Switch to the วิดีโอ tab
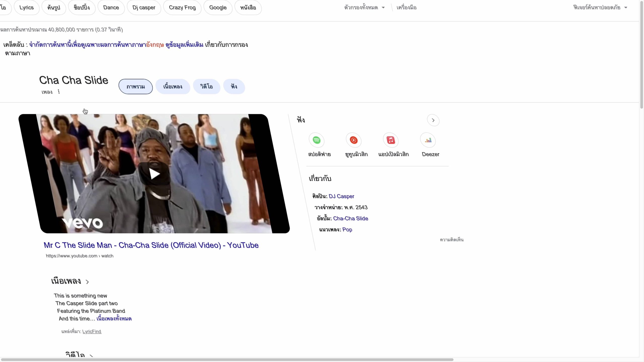Image resolution: width=644 pixels, height=362 pixels. [206, 87]
